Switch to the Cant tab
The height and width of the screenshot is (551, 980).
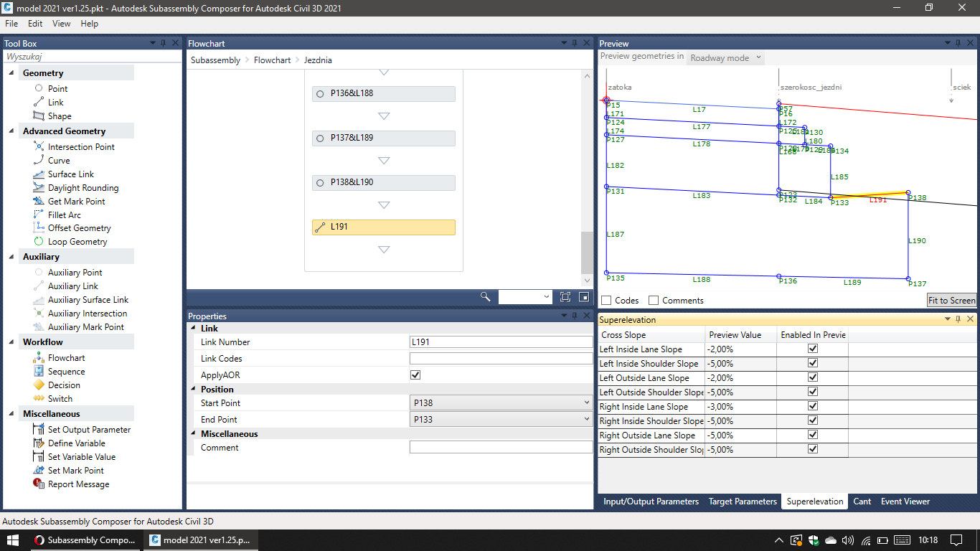[862, 501]
